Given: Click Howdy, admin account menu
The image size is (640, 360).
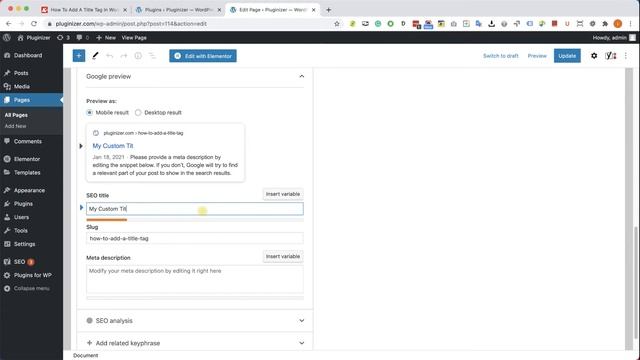Looking at the screenshot, I should (x=614, y=38).
